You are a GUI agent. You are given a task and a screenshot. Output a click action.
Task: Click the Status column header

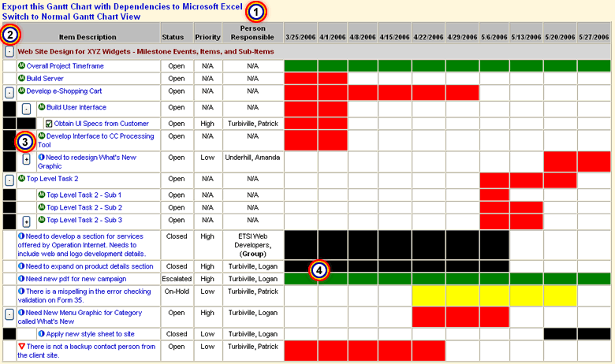pyautogui.click(x=173, y=37)
